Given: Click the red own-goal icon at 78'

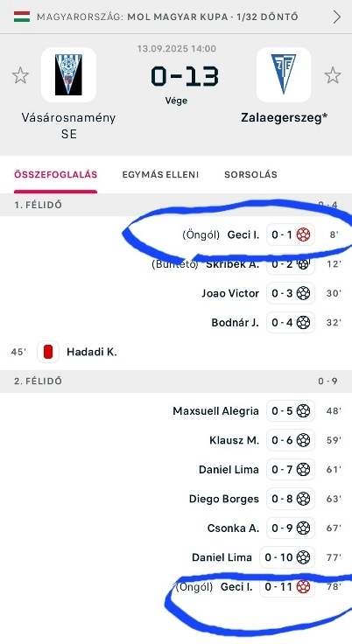Looking at the screenshot, I should tap(303, 586).
